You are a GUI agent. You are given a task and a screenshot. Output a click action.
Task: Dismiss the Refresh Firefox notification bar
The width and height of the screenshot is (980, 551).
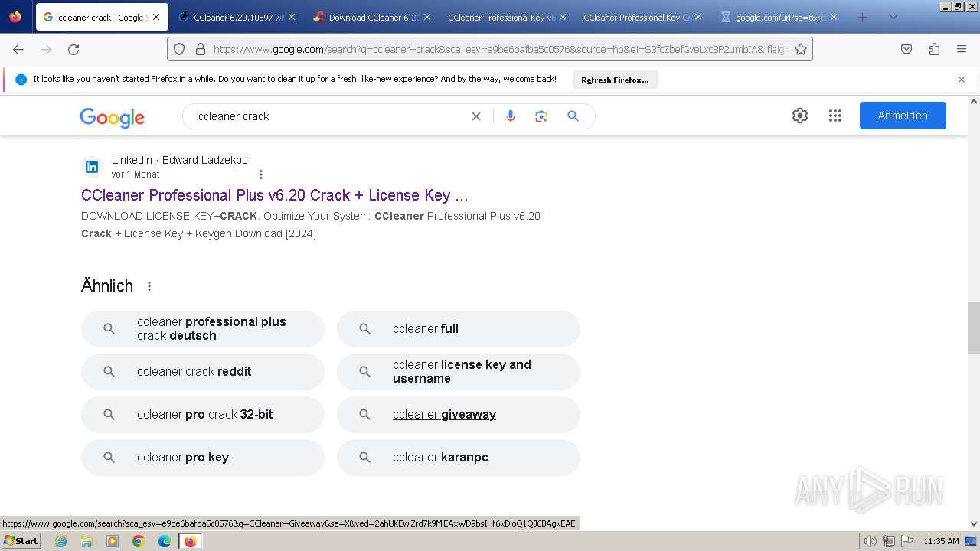pos(962,80)
